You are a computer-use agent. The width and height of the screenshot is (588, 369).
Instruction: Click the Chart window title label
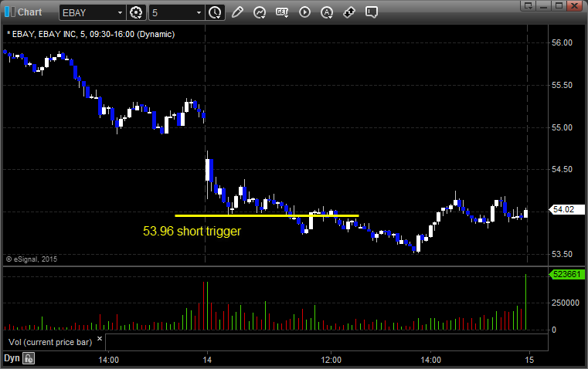coord(29,12)
